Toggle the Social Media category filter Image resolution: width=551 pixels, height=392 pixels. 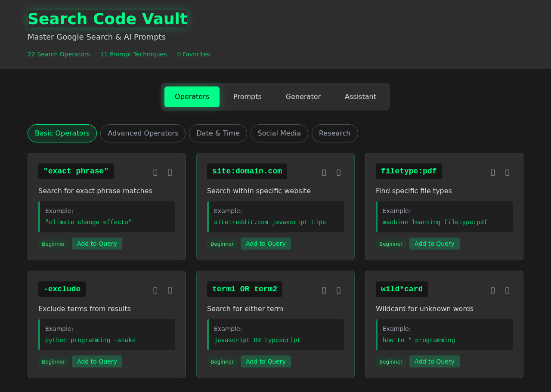click(x=279, y=133)
